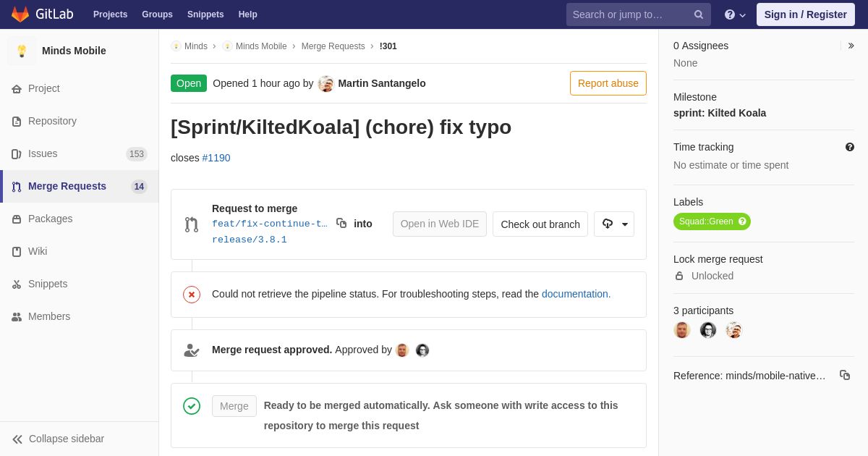
Task: Click the Minds Mobile lightbulb avatar
Action: [22, 51]
